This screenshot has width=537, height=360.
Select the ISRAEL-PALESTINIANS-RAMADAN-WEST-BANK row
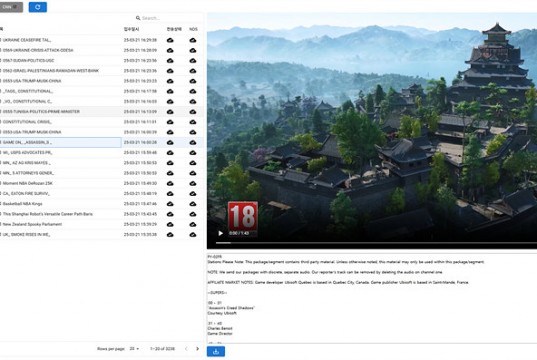coord(102,71)
